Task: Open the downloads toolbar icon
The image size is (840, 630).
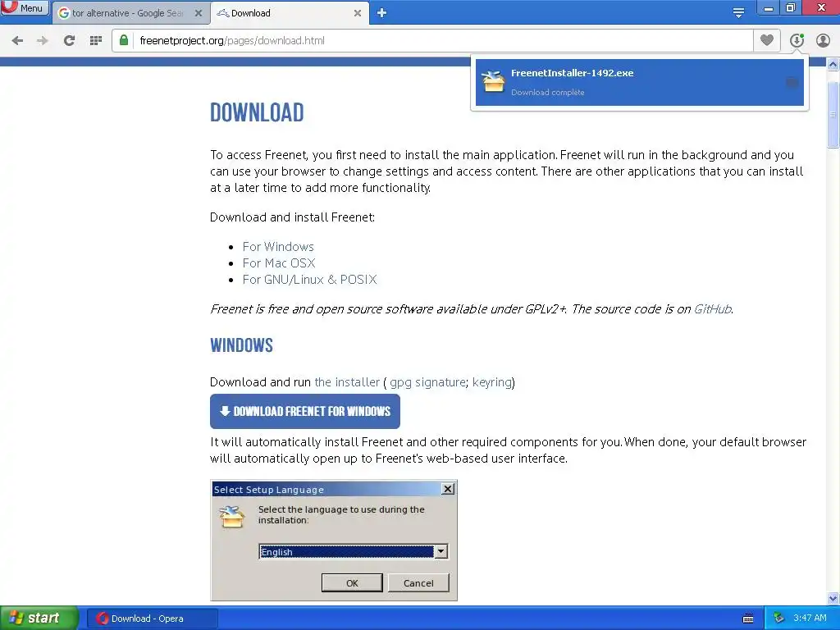Action: [797, 40]
